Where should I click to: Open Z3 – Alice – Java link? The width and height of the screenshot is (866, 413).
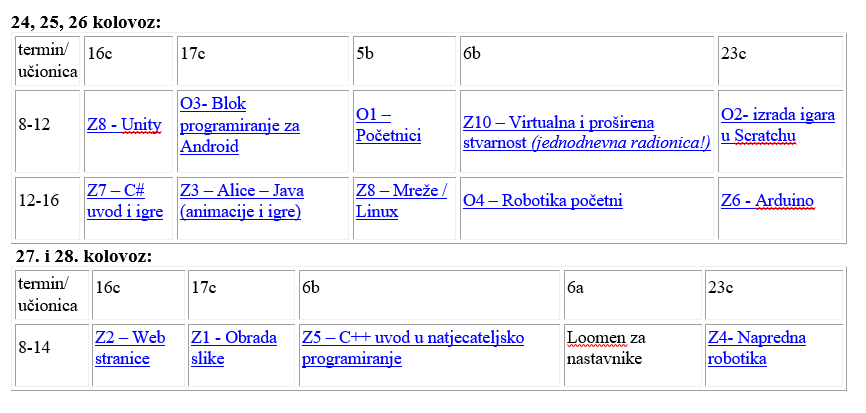(242, 202)
